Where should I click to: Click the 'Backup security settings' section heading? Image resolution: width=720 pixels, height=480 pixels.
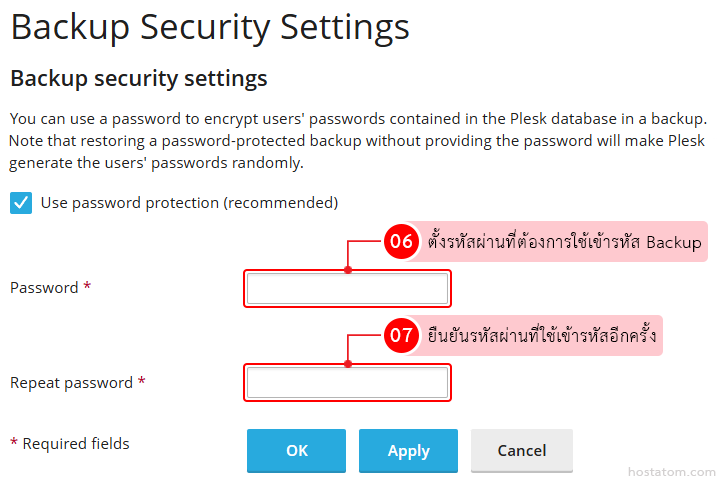tap(138, 78)
